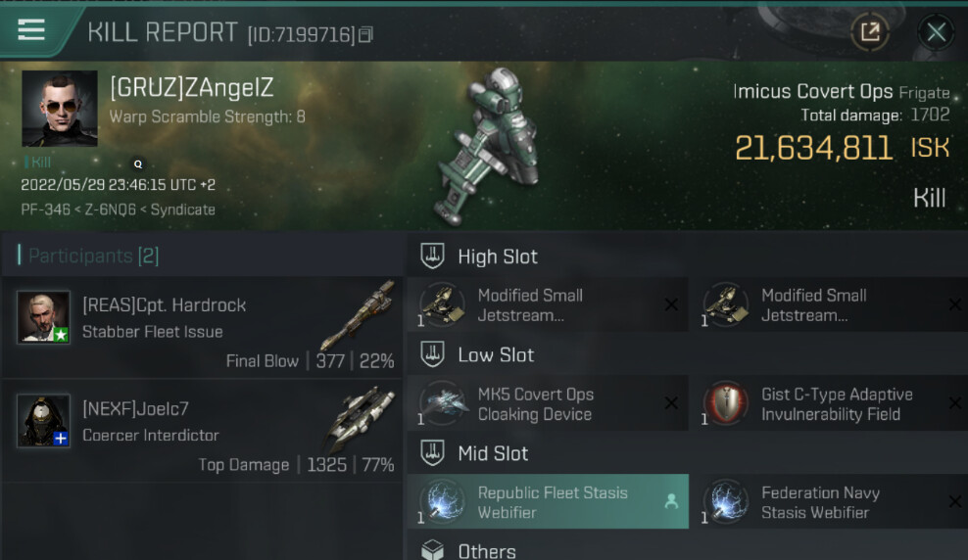
Task: Open Cpt. Hardrock's portrait
Action: pos(44,317)
